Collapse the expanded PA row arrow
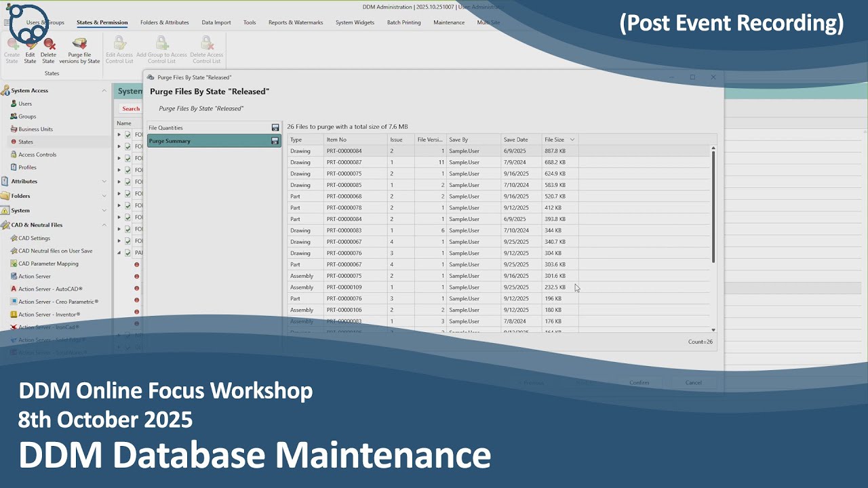Screen dimensions: 868x488 [119, 253]
